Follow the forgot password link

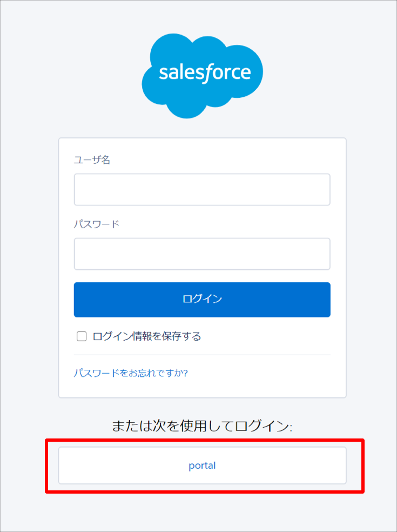pos(131,373)
